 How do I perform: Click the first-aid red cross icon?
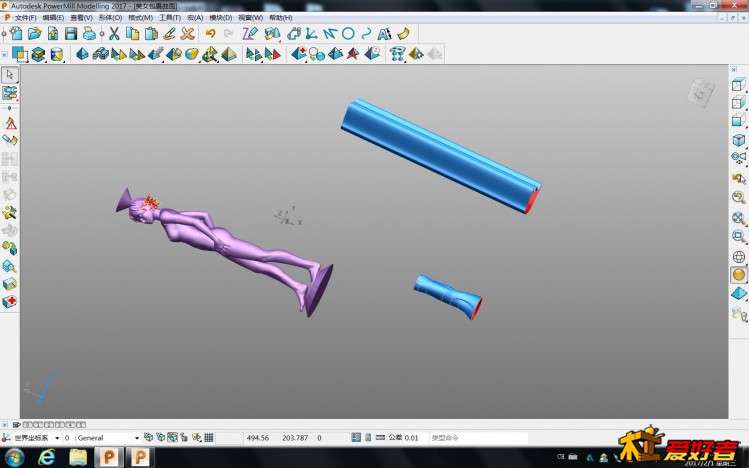pyautogui.click(x=10, y=302)
